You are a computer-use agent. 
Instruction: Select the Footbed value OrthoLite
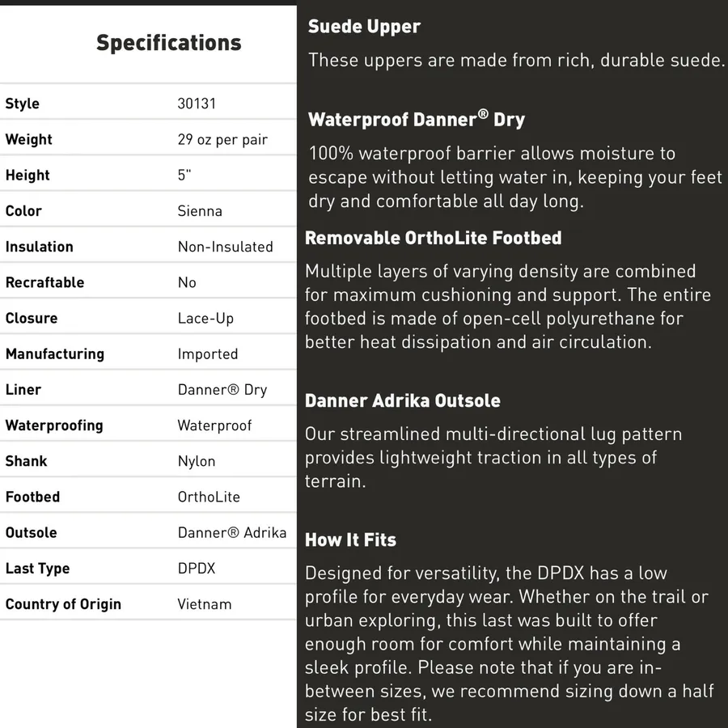[209, 497]
